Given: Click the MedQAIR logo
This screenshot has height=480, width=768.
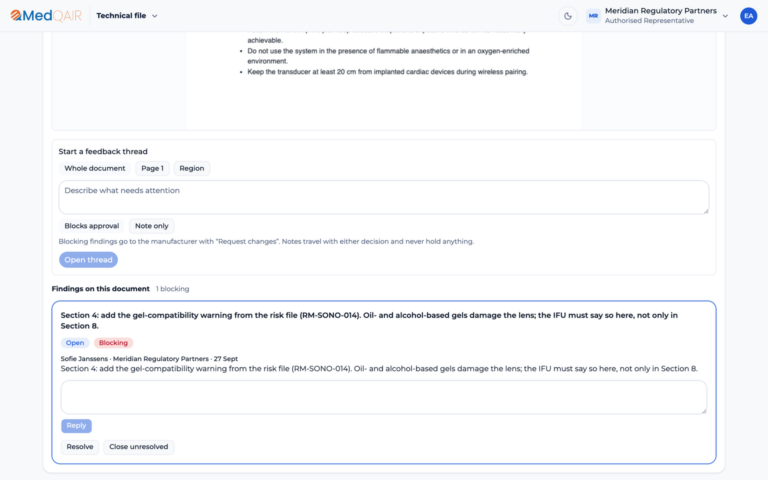Looking at the screenshot, I should click(46, 16).
